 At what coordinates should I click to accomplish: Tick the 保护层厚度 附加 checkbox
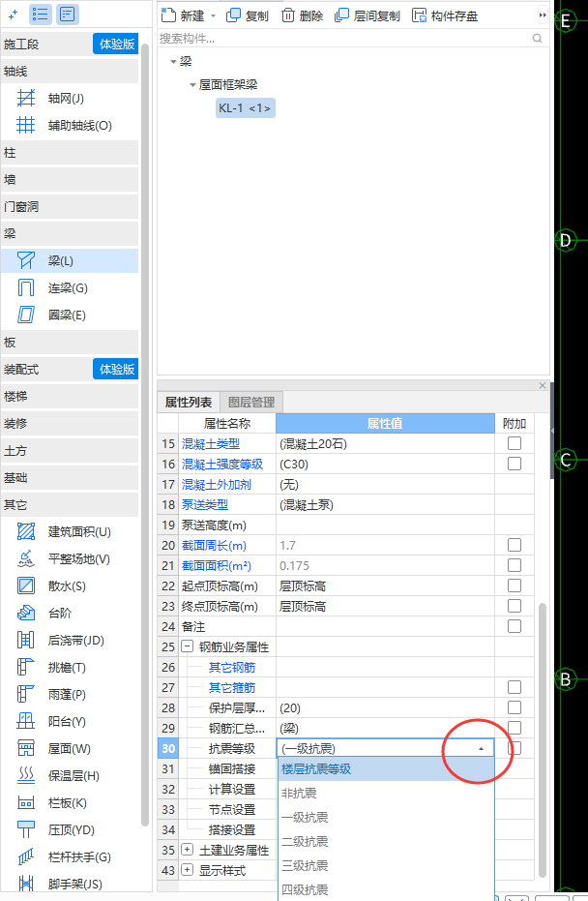[x=514, y=707]
